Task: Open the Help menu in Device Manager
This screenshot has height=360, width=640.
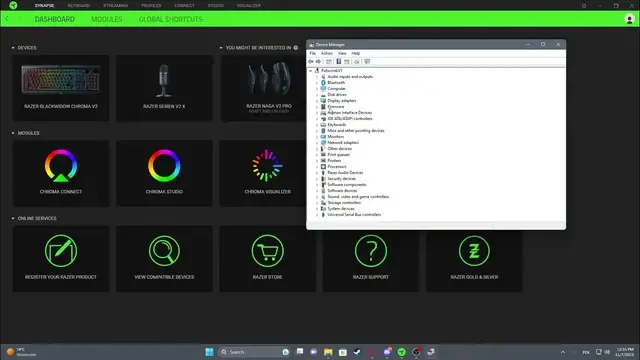Action: click(356, 53)
